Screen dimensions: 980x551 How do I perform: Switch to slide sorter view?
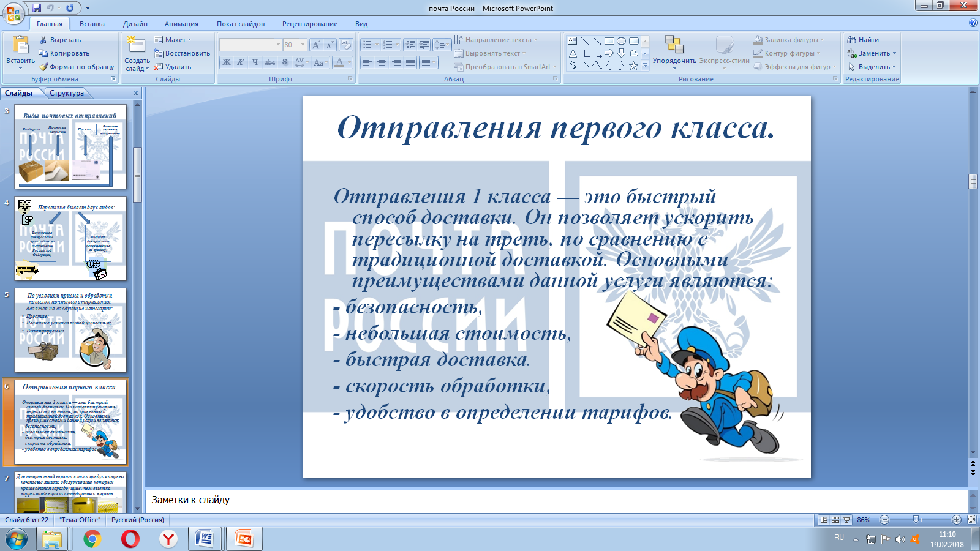(835, 520)
